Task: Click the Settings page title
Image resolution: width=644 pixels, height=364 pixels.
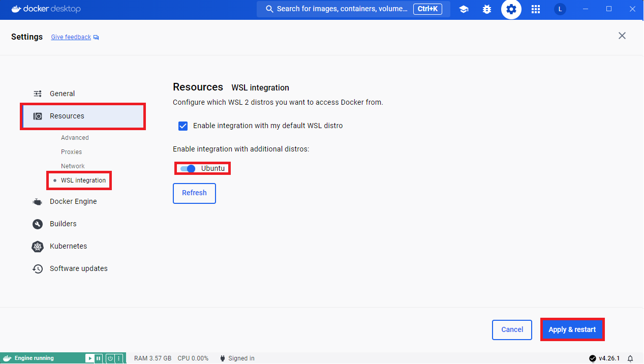Action: (x=27, y=37)
